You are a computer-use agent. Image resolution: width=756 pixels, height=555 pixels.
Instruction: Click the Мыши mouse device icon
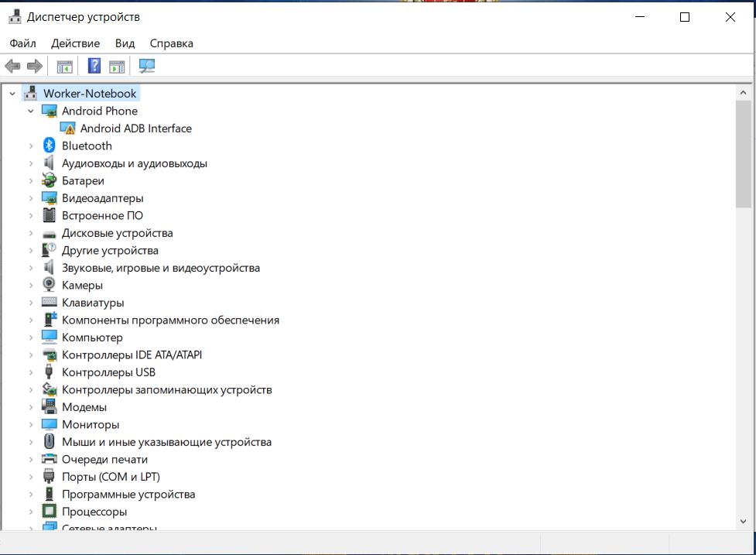coord(50,441)
